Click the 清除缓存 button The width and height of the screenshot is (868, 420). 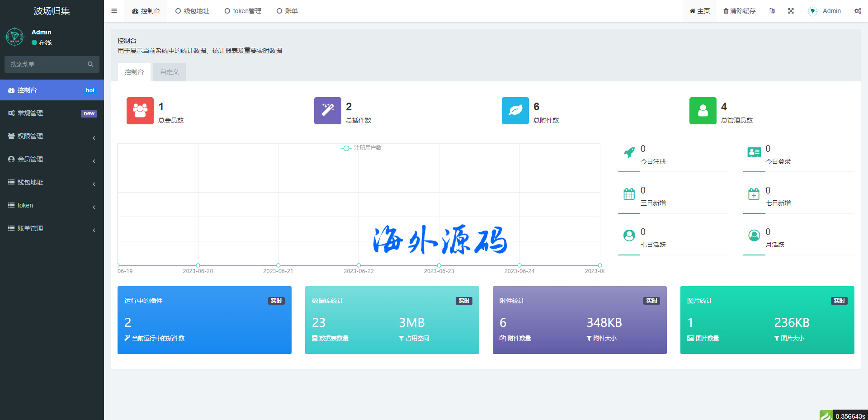tap(739, 11)
